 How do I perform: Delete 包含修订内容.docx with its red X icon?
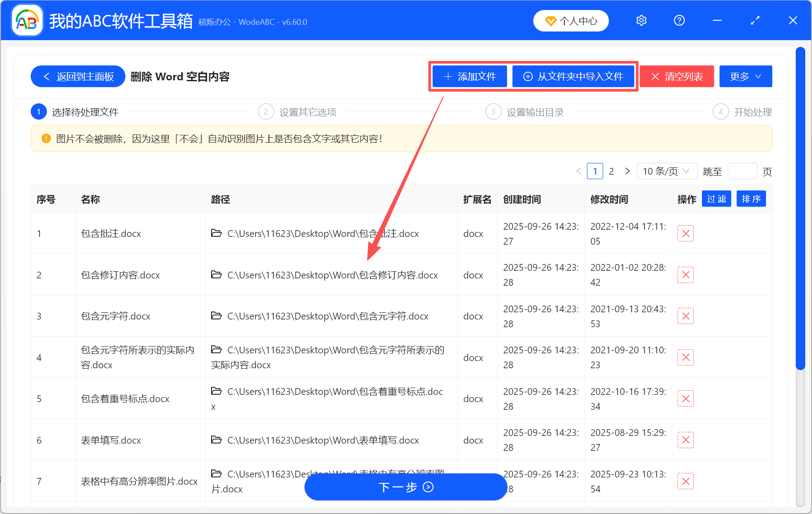685,274
